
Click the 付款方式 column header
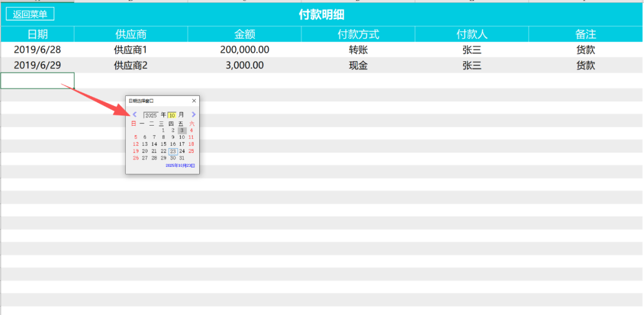click(358, 35)
